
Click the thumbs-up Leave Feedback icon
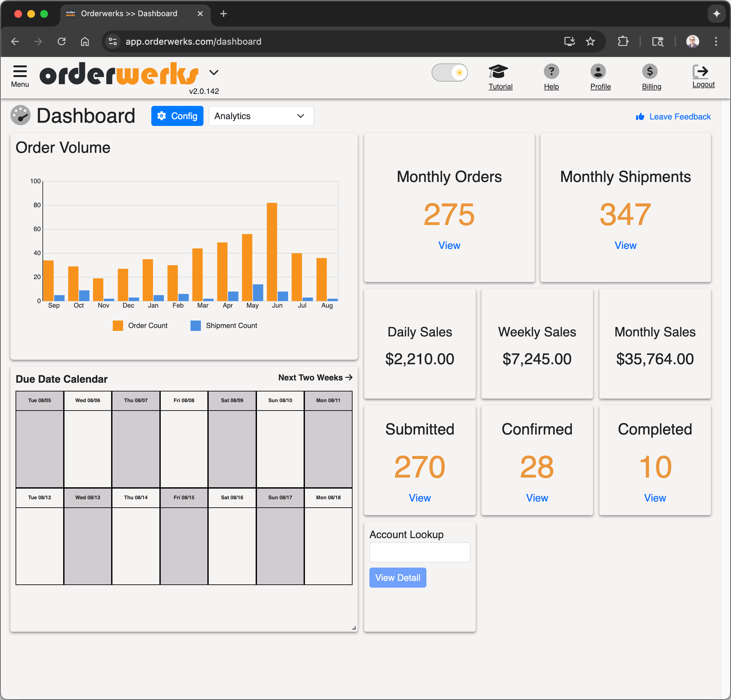tap(640, 116)
